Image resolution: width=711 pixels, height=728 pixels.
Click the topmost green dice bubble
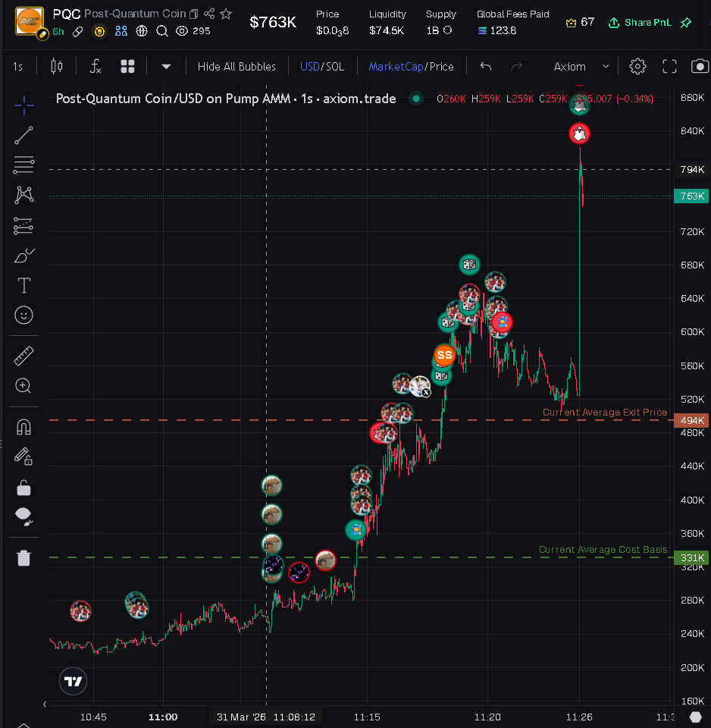click(469, 265)
